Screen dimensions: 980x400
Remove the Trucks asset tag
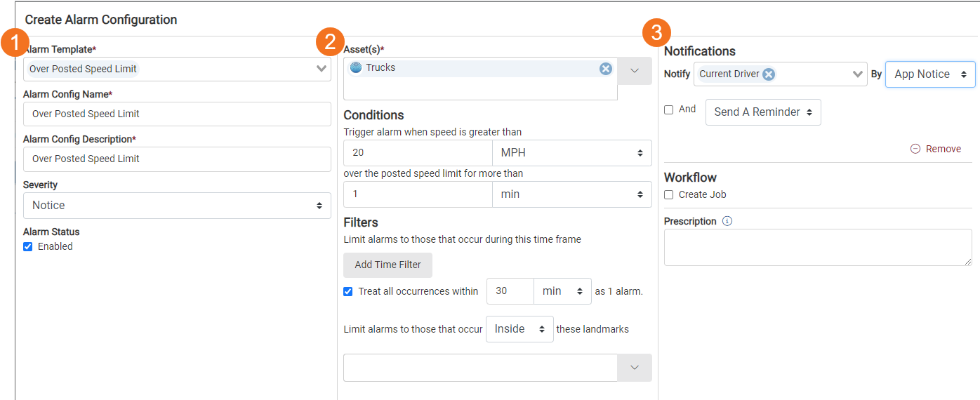(x=606, y=68)
